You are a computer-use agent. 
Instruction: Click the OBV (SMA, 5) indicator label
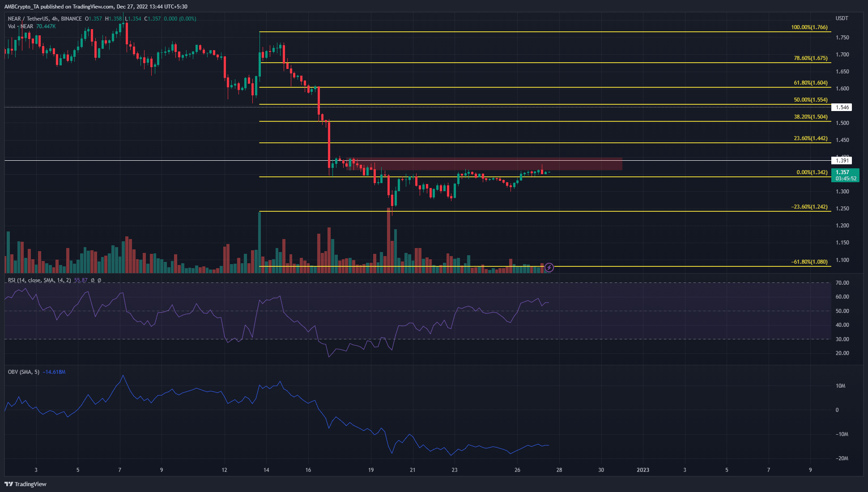click(x=24, y=372)
